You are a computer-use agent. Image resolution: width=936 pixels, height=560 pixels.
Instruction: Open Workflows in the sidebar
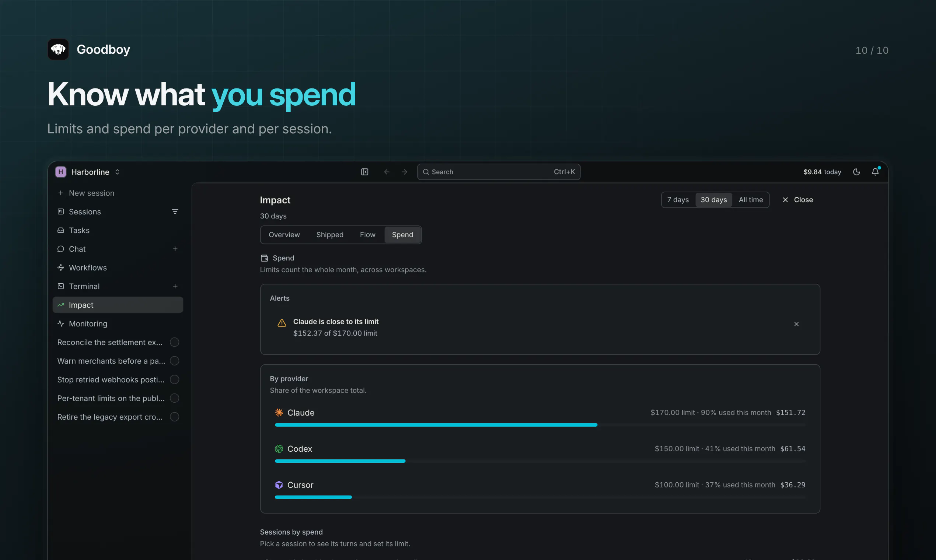(118, 268)
